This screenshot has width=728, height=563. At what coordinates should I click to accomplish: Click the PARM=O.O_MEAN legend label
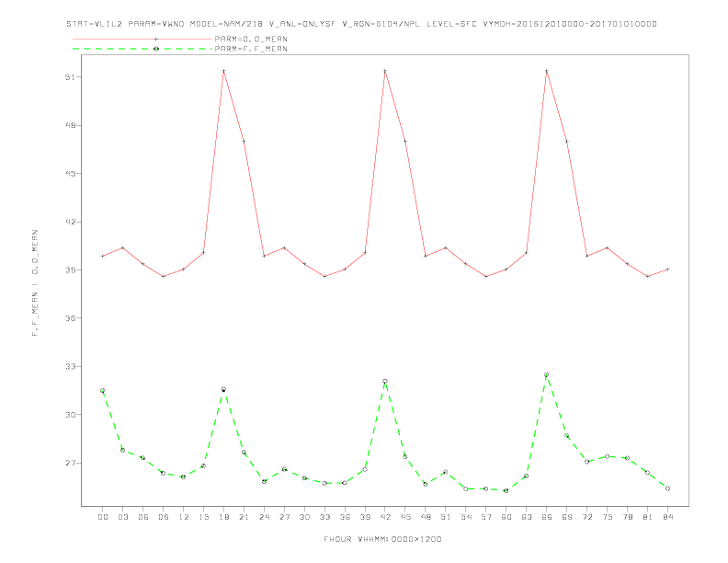pyautogui.click(x=251, y=39)
